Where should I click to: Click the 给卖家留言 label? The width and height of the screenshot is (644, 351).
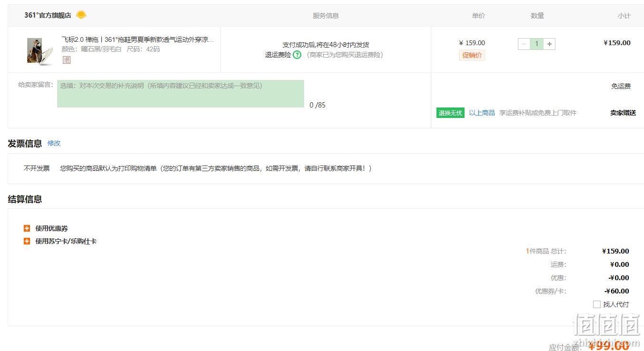click(36, 85)
